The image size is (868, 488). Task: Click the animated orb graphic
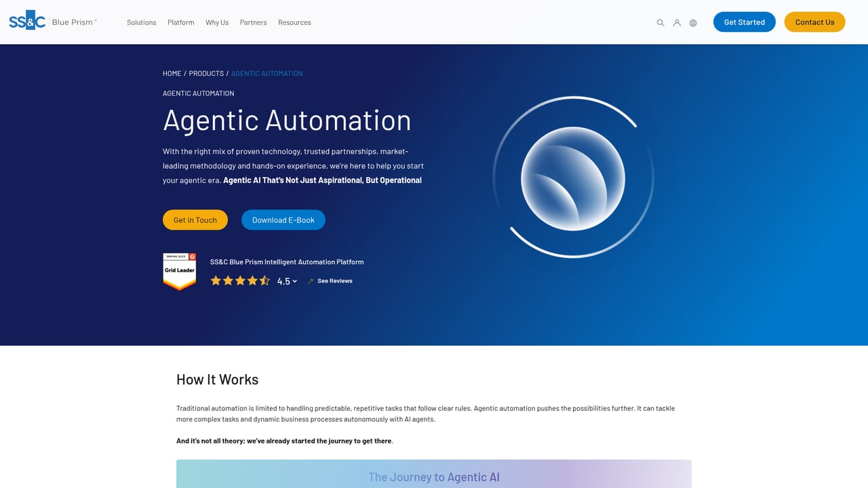[573, 178]
